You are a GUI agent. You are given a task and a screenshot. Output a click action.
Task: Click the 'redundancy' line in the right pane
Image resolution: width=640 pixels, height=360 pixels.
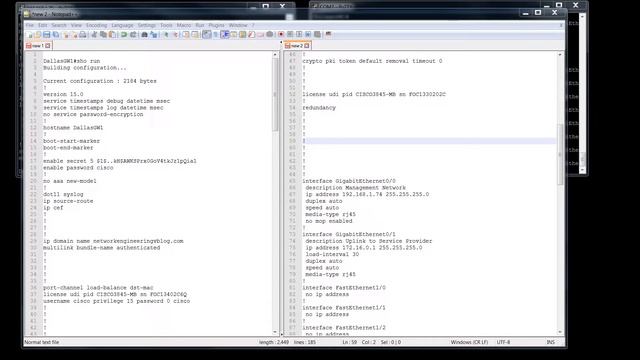[x=319, y=108]
